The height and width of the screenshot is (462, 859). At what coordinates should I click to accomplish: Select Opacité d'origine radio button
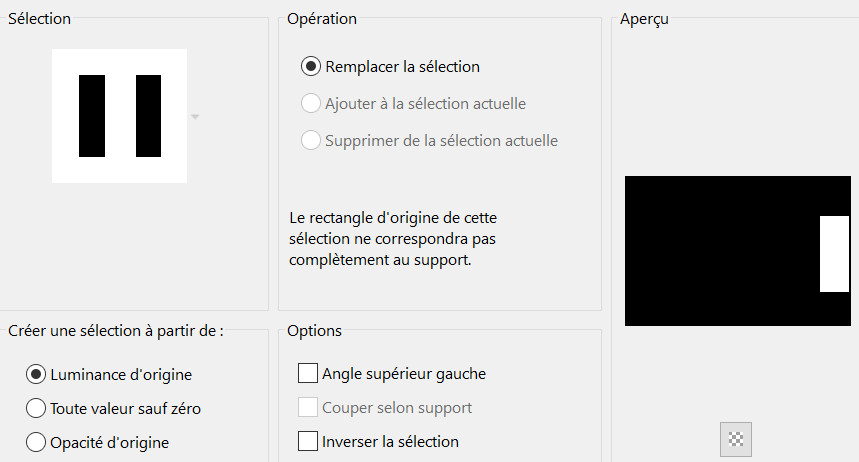point(36,441)
